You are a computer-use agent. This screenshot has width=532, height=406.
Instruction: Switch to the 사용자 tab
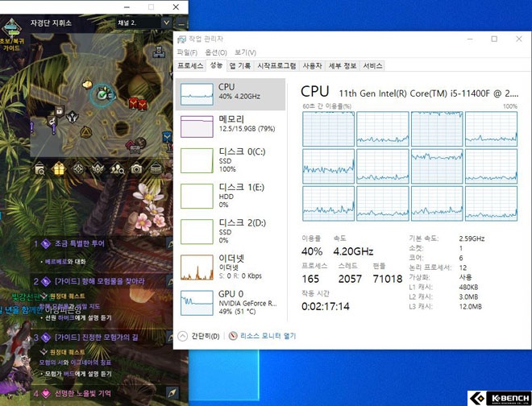point(312,66)
